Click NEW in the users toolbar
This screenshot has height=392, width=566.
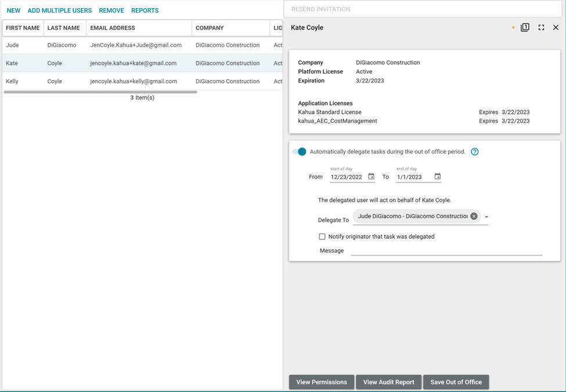click(x=13, y=10)
